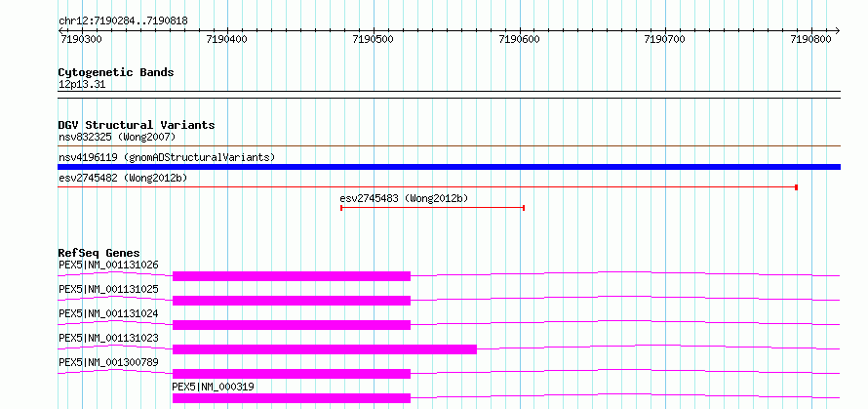Click the short red esv2745483 variant line
The width and height of the screenshot is (868, 409).
(x=432, y=208)
